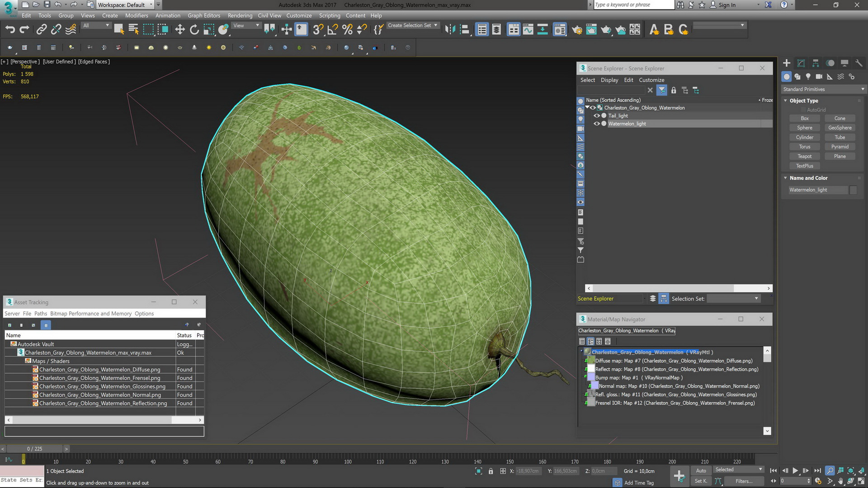Activate the Select and Link tool

click(41, 30)
